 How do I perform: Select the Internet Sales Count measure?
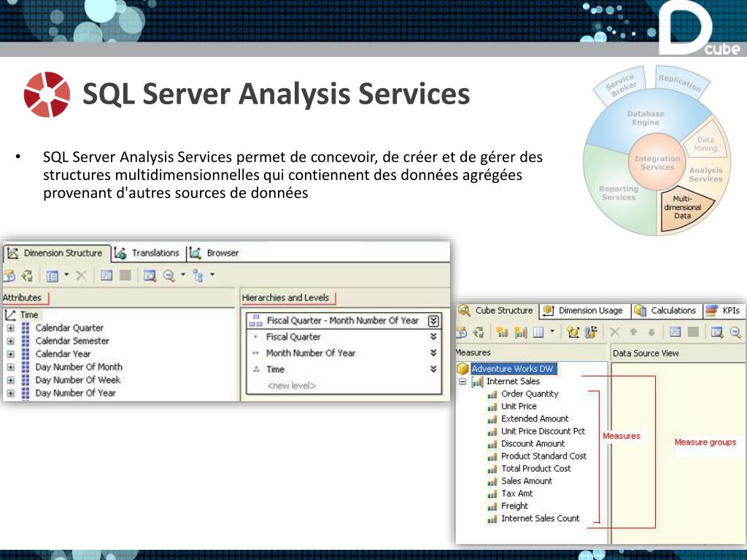point(541,518)
